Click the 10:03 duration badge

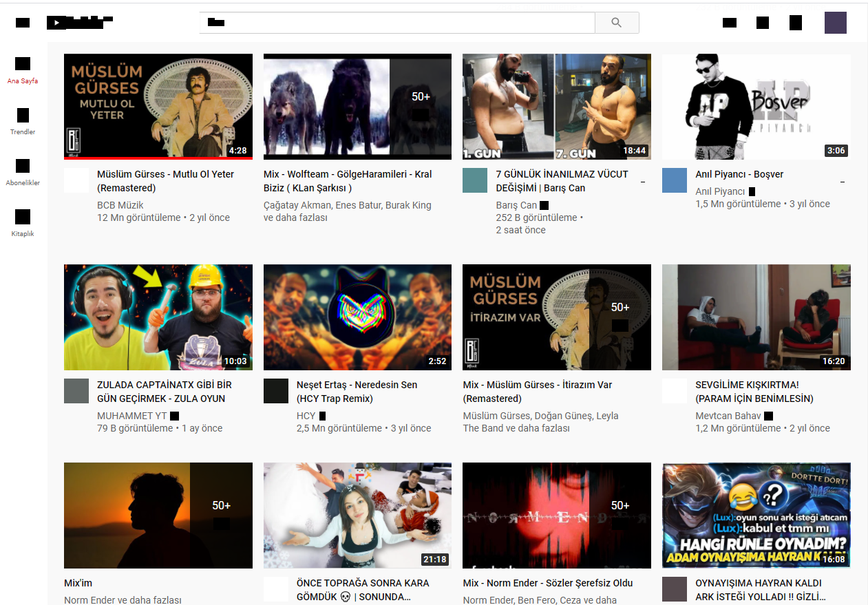coord(235,361)
